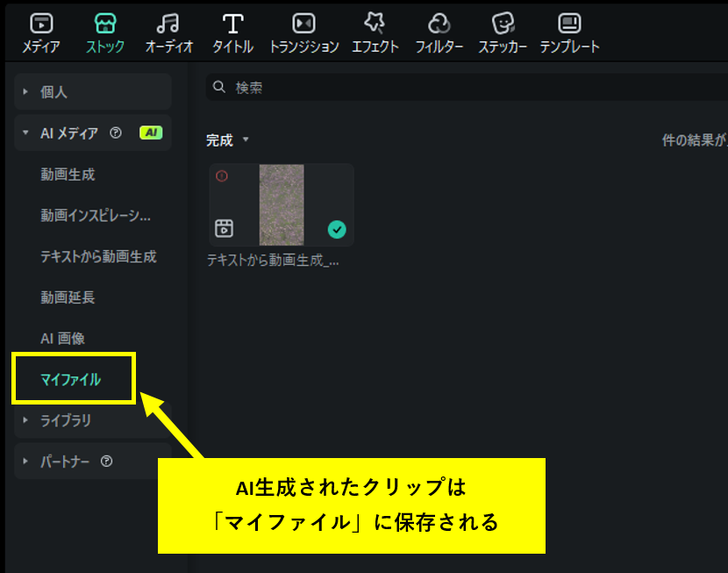Screen dimensions: 728x573
Task: Open the 完成 status dropdown
Action: click(x=225, y=140)
